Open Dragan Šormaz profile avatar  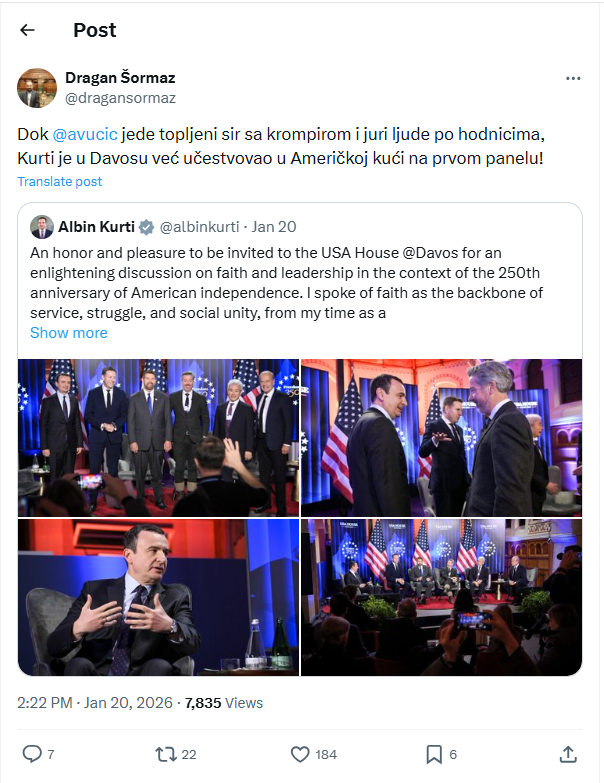coord(36,88)
